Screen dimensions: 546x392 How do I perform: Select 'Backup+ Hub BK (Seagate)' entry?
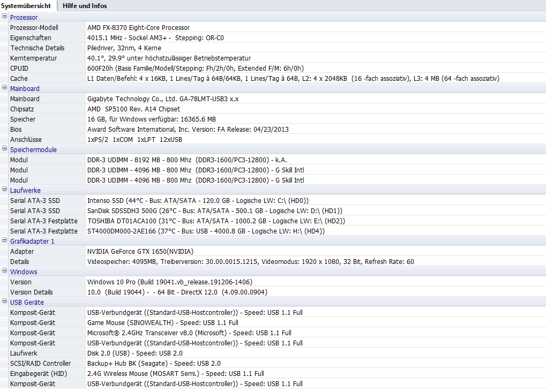pos(154,364)
